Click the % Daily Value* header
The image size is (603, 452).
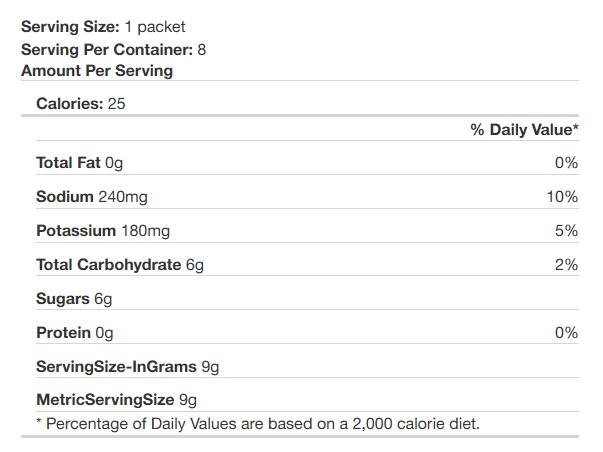pyautogui.click(x=525, y=130)
